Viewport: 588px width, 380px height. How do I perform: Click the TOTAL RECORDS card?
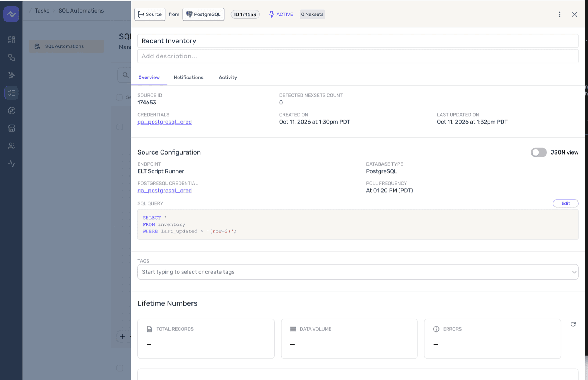click(x=206, y=339)
